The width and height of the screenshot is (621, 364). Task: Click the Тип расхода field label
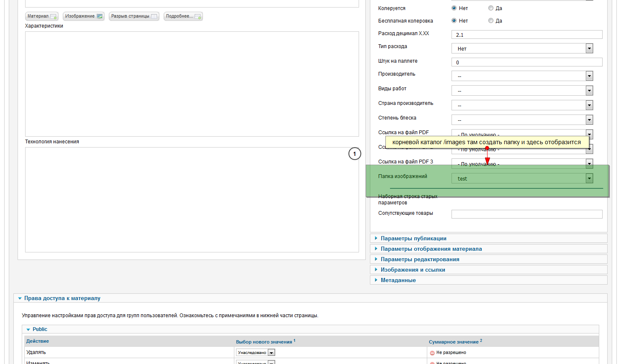point(393,46)
